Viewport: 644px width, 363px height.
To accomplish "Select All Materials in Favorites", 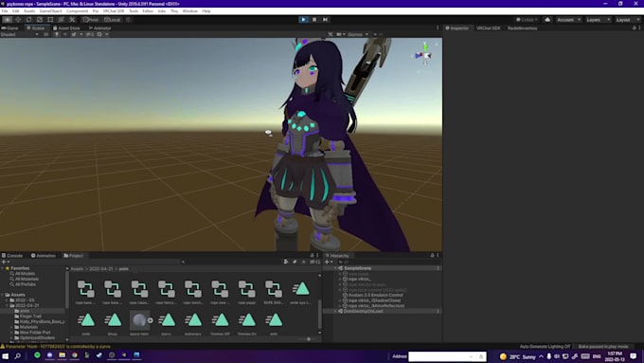I will click(27, 279).
